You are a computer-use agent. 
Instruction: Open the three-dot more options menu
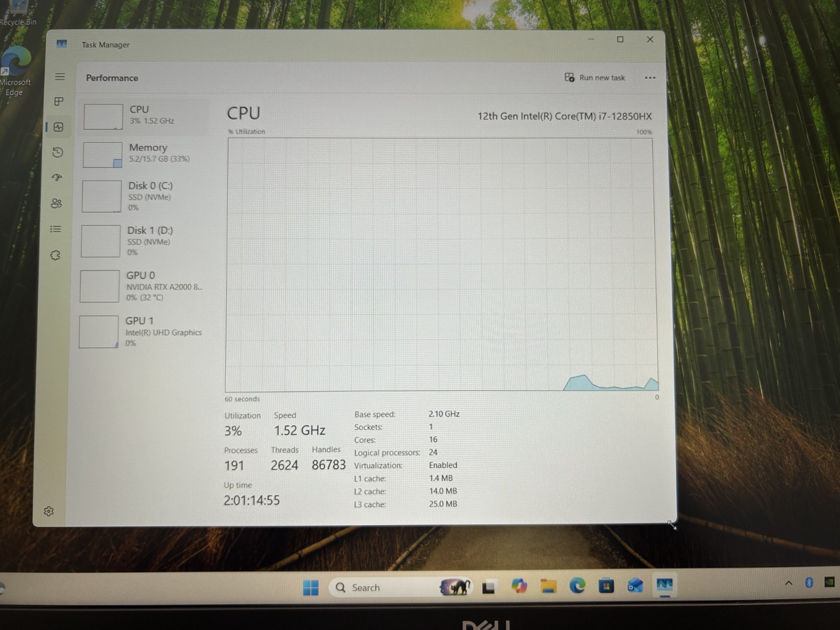[x=650, y=78]
